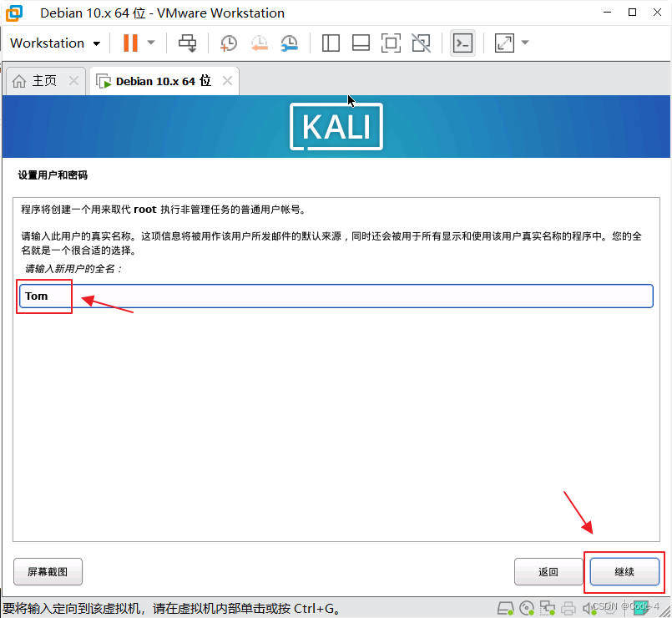
Task: Click the sound device status icon
Action: click(x=589, y=608)
